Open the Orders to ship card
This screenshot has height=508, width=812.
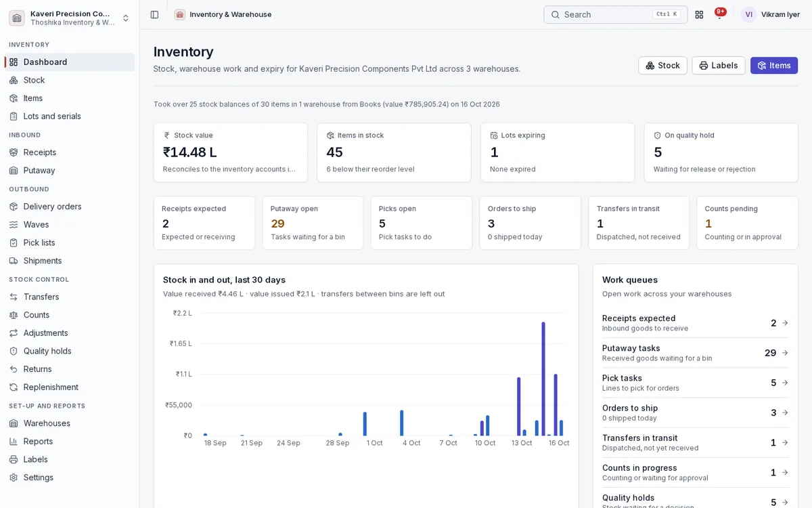pyautogui.click(x=530, y=223)
